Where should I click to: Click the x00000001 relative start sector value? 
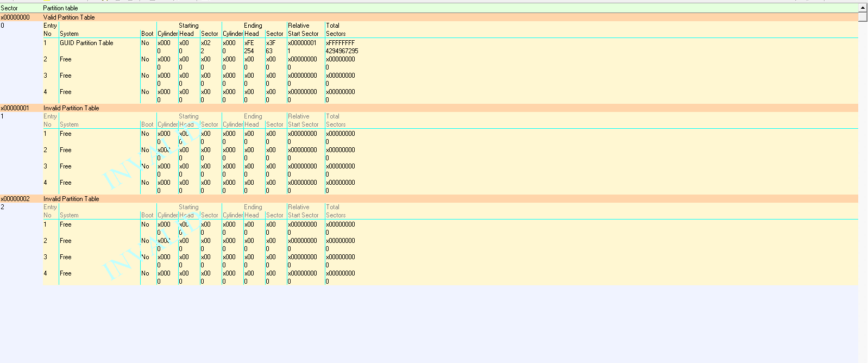(302, 43)
